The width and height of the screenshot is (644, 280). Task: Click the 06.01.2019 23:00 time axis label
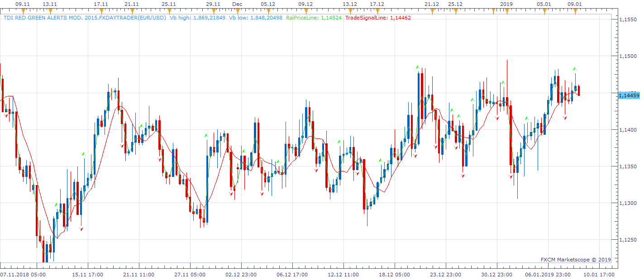click(x=548, y=275)
